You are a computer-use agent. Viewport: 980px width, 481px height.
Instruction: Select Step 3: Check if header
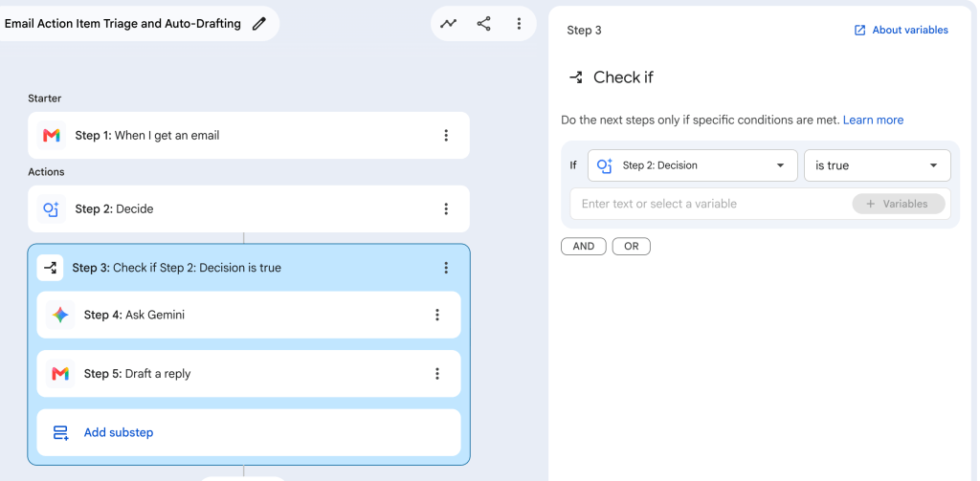[x=248, y=268]
